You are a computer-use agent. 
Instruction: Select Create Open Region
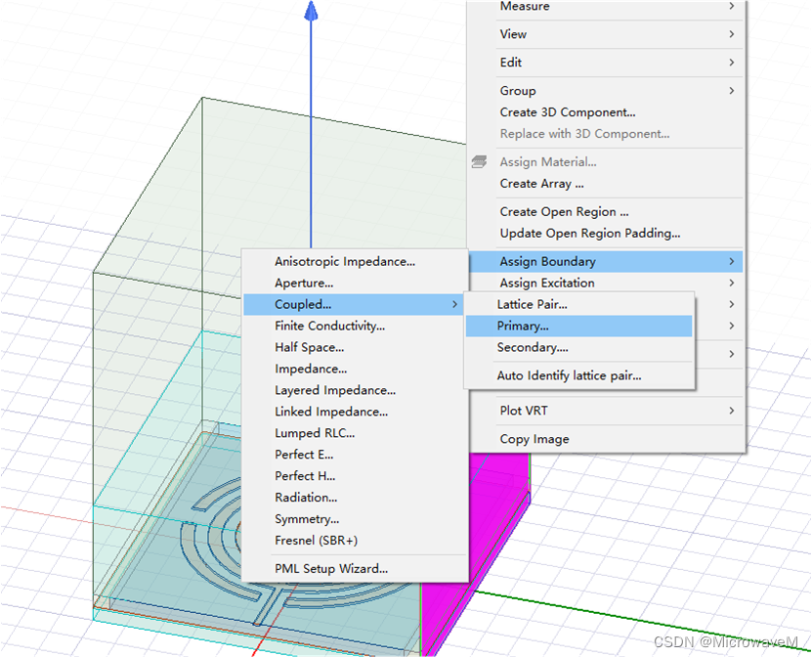pyautogui.click(x=606, y=212)
